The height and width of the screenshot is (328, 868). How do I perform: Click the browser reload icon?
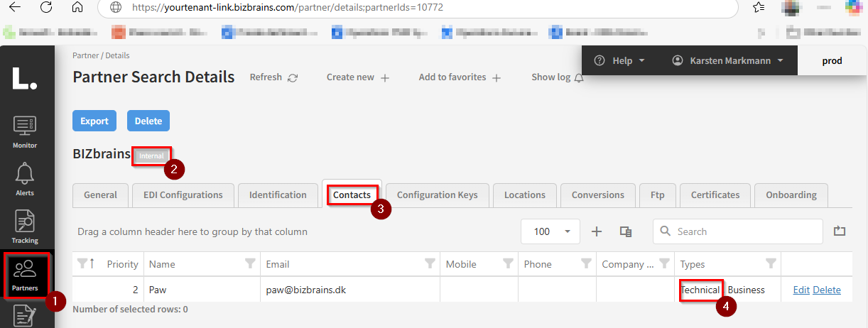tap(46, 8)
